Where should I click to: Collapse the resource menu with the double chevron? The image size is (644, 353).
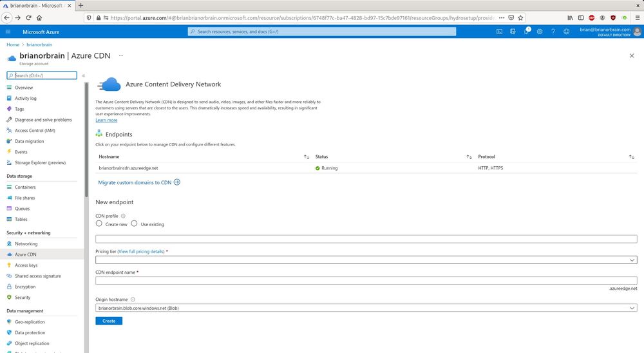point(83,75)
